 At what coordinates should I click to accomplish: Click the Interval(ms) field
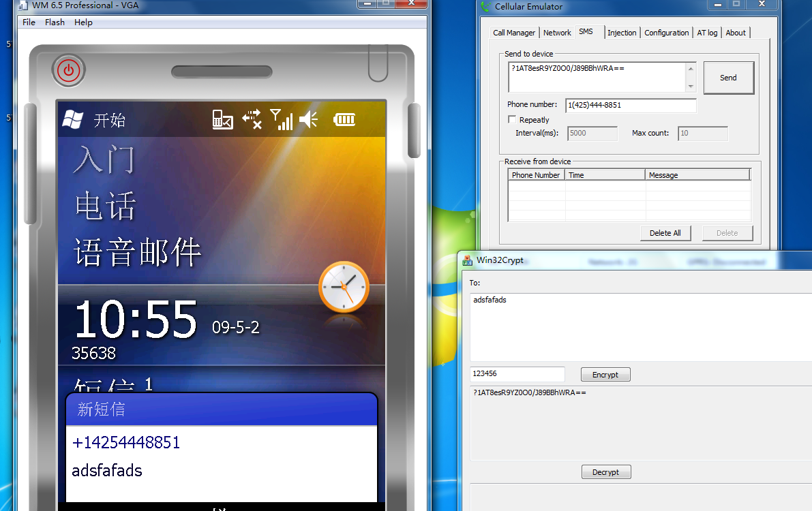(x=592, y=133)
